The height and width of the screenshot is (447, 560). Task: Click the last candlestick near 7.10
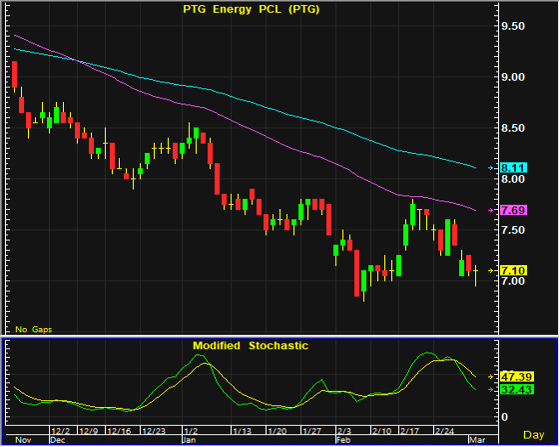tap(476, 275)
